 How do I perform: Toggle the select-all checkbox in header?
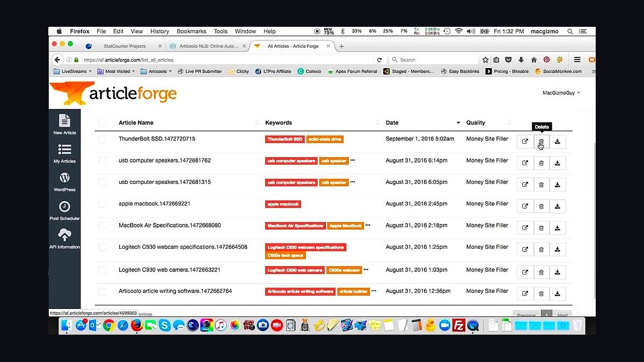pos(103,123)
